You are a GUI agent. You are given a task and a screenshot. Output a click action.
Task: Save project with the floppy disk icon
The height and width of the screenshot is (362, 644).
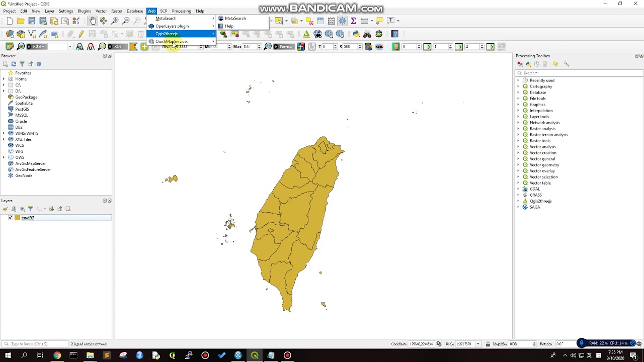pyautogui.click(x=32, y=21)
